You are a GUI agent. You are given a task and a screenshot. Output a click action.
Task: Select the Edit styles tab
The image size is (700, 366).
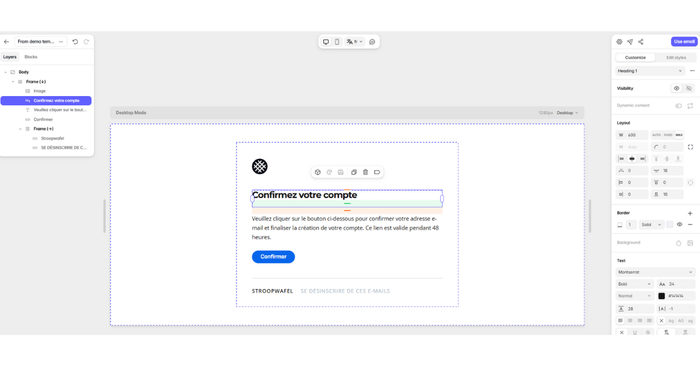tap(676, 58)
